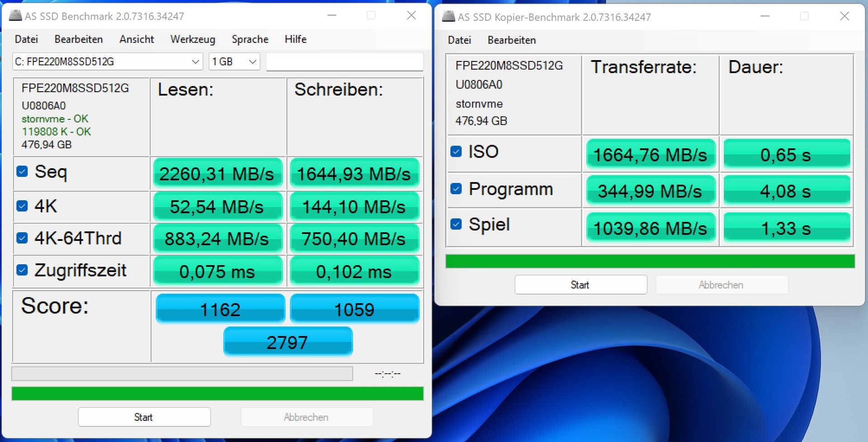Uncheck the ISO copy test
This screenshot has width=868, height=442.
coord(456,151)
